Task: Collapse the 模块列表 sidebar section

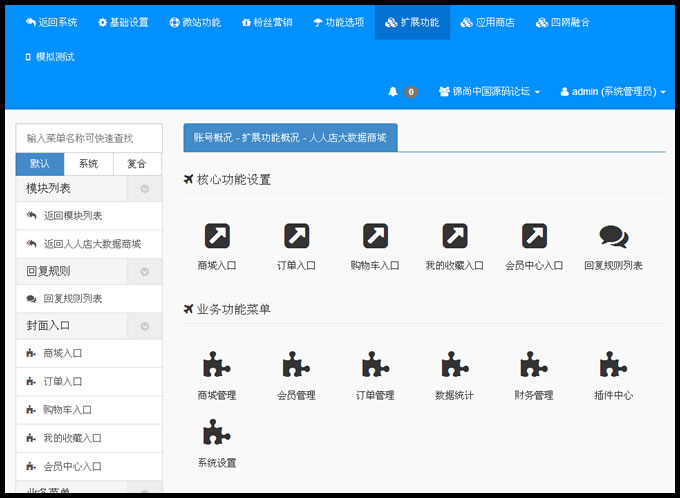Action: 145,189
